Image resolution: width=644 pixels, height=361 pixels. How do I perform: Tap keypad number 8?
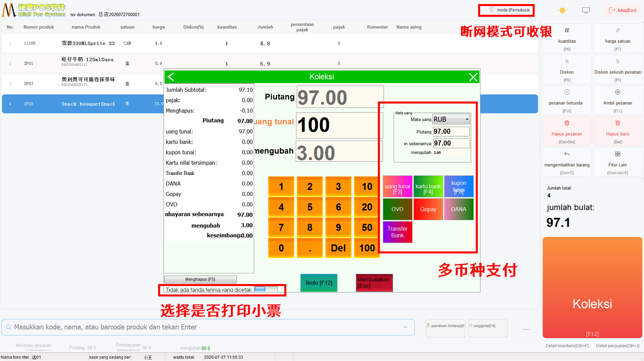click(x=310, y=228)
